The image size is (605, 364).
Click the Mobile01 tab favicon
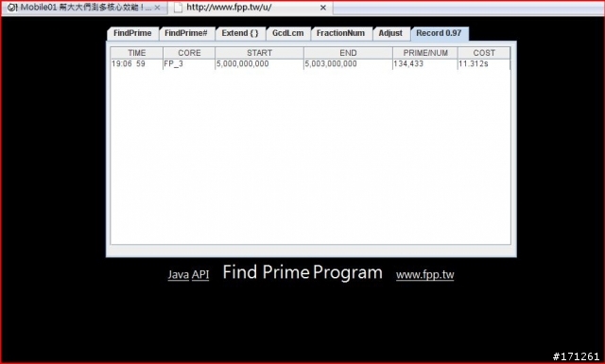point(12,8)
